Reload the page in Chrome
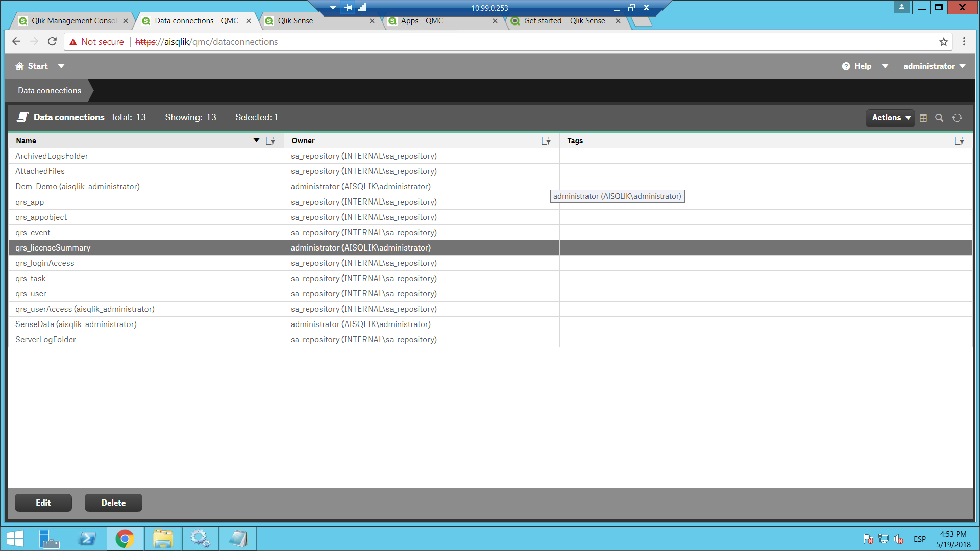Screen dimensions: 980x551 52,42
